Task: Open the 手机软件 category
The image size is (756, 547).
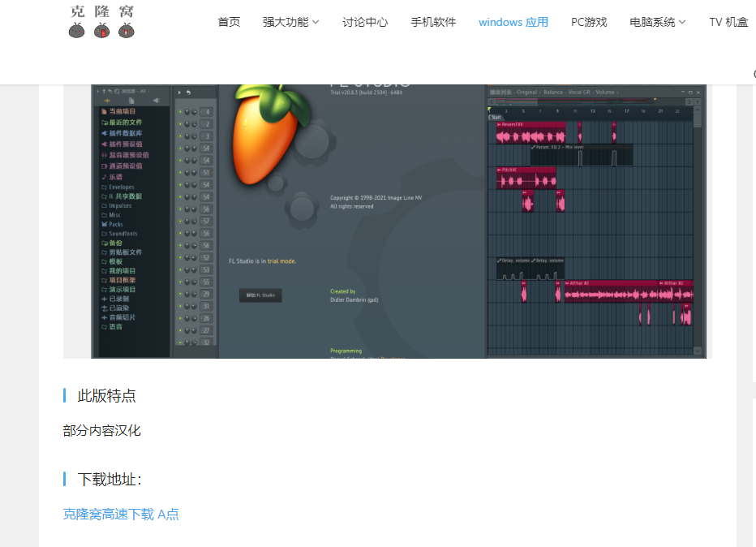Action: coord(433,22)
